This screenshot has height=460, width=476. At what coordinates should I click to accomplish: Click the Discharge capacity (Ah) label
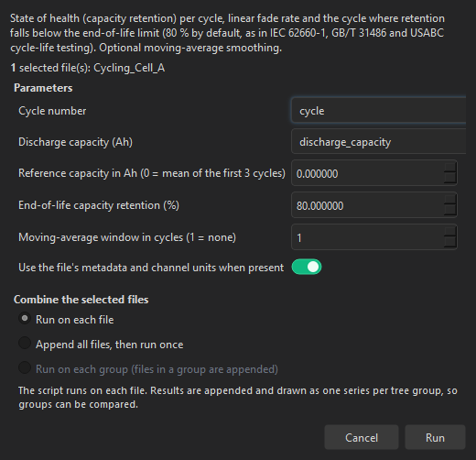[x=75, y=142]
